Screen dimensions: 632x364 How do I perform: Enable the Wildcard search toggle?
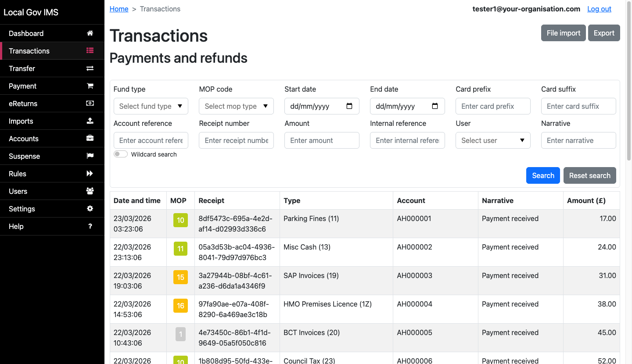coord(120,154)
